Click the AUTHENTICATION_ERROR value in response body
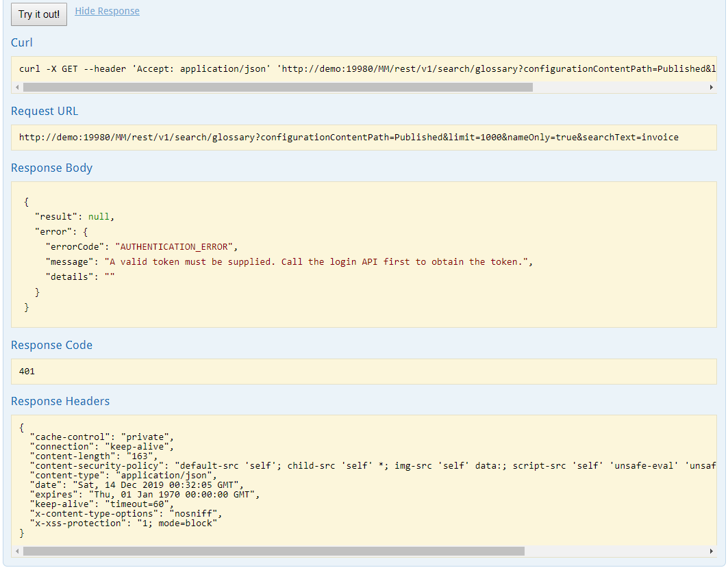728x570 pixels. click(177, 246)
